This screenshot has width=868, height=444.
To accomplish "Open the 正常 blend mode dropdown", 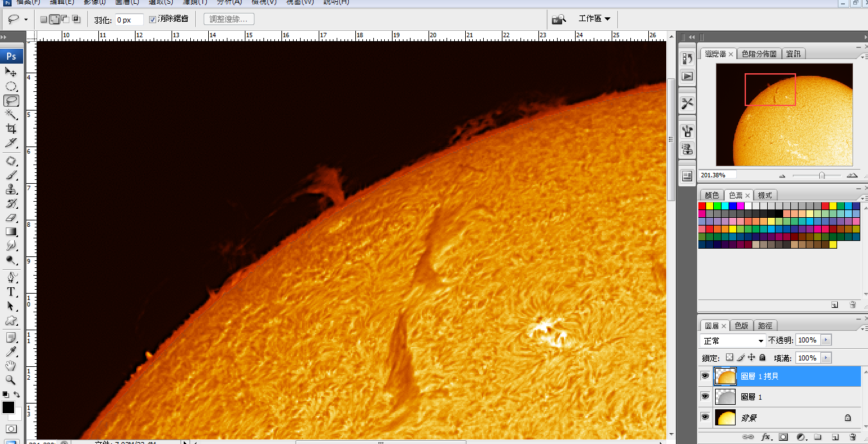I will [x=732, y=341].
